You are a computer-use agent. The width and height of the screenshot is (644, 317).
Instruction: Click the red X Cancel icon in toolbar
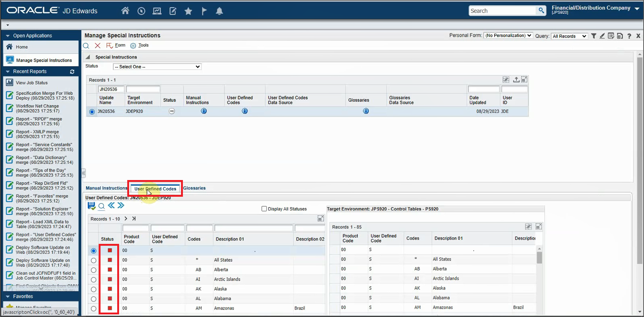98,45
